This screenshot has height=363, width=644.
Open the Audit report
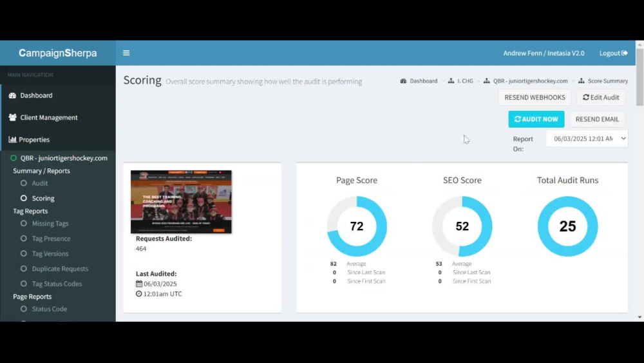[x=40, y=183]
